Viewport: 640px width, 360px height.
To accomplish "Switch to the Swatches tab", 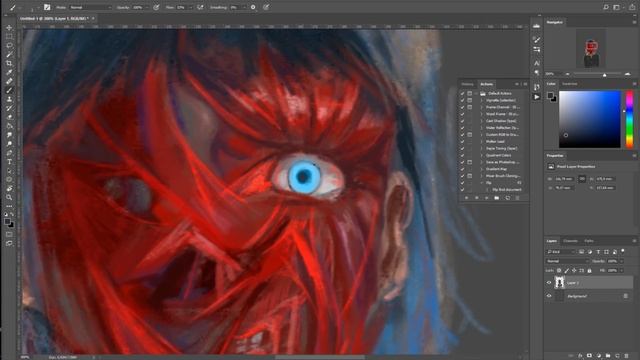I will pos(570,84).
